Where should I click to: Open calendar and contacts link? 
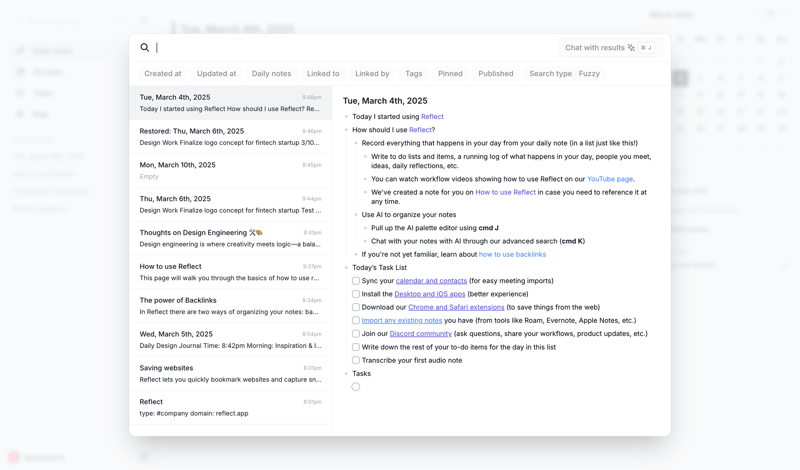click(431, 281)
